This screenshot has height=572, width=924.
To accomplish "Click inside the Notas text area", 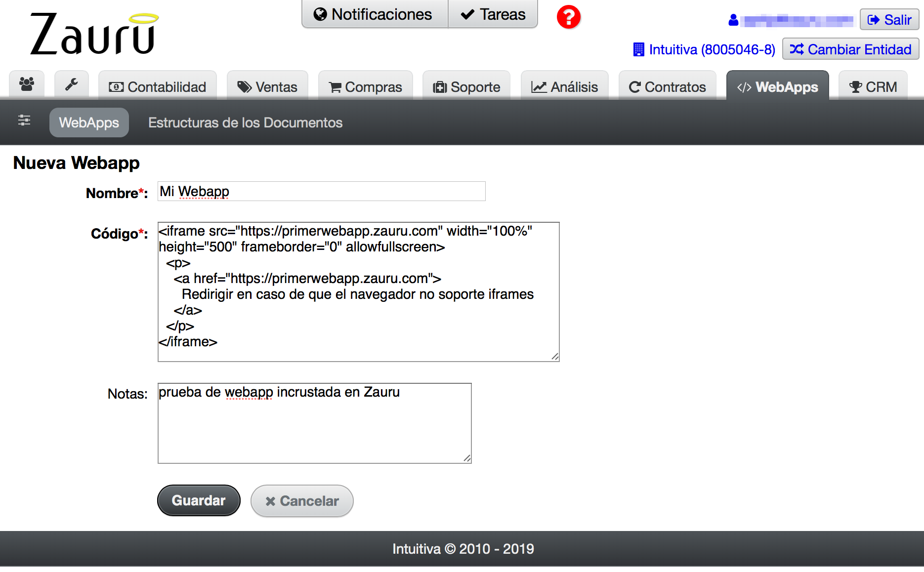I will [x=315, y=423].
